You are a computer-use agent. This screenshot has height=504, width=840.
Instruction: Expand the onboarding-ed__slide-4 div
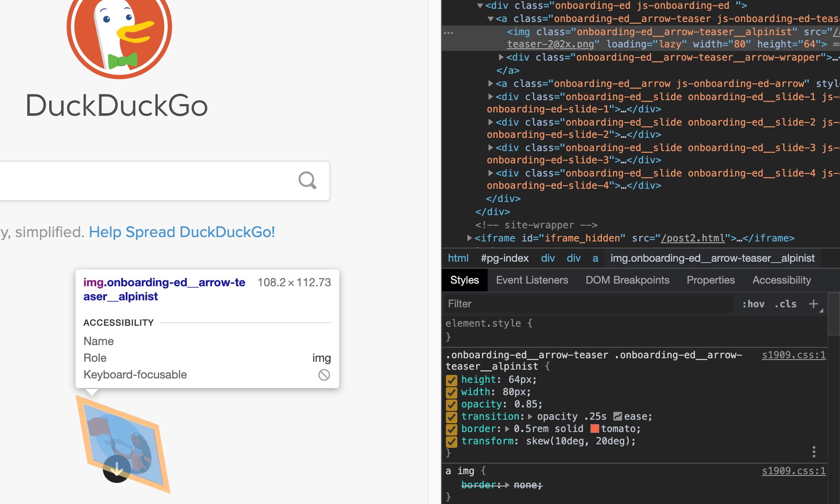491,173
